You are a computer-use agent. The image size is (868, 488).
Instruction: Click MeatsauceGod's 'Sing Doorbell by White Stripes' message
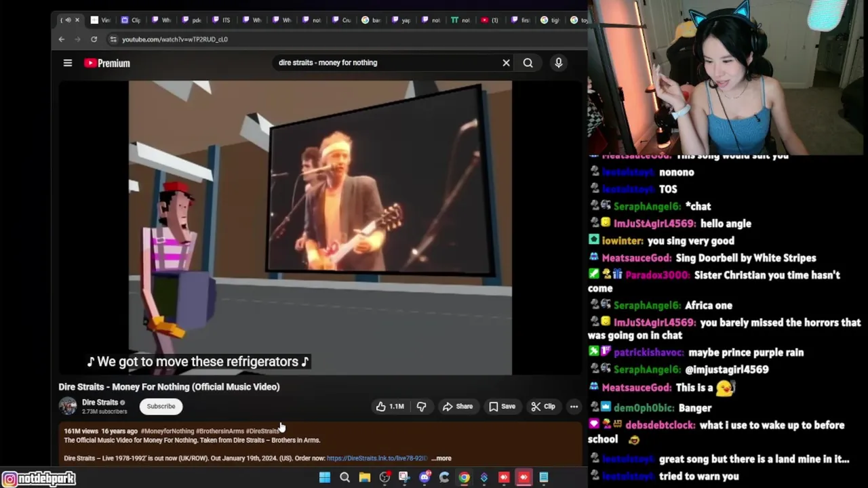(x=703, y=258)
